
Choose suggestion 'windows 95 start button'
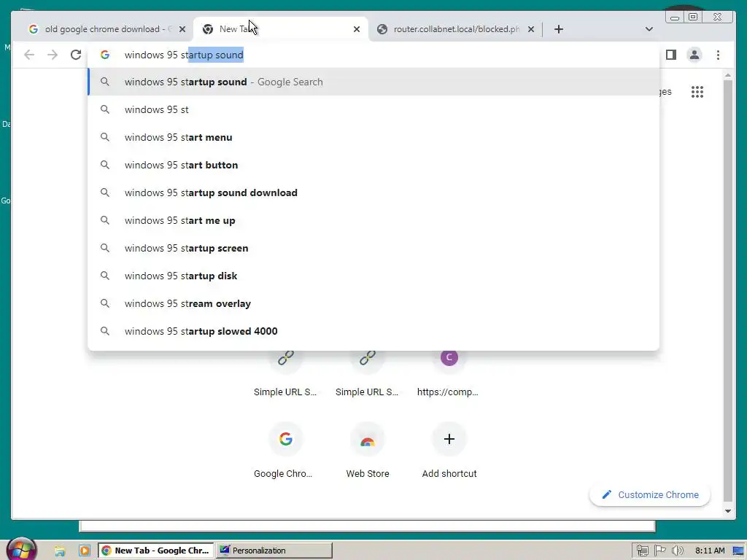click(374, 165)
